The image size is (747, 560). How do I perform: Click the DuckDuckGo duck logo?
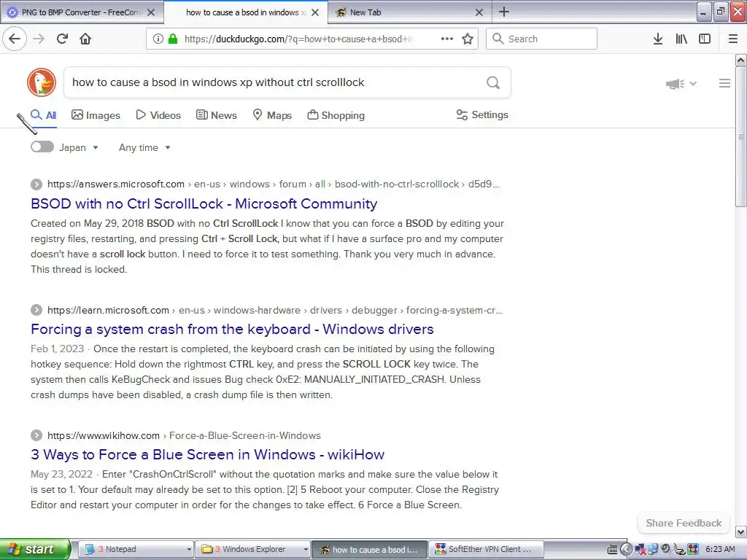(42, 82)
